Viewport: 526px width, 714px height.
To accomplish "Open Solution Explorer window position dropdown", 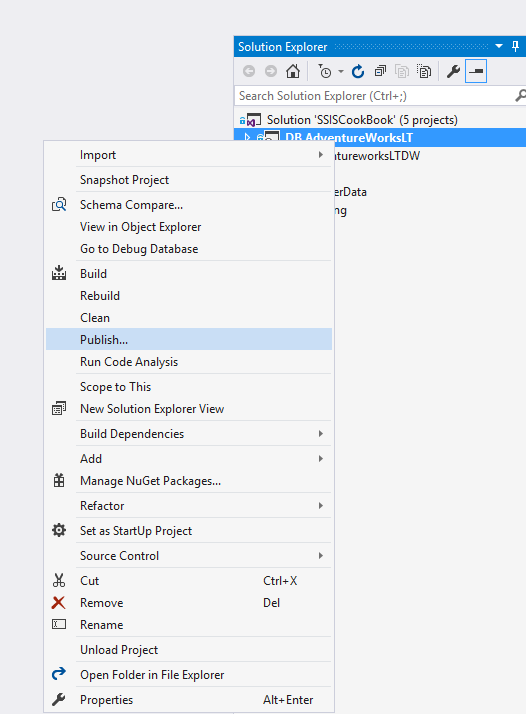I will point(499,46).
